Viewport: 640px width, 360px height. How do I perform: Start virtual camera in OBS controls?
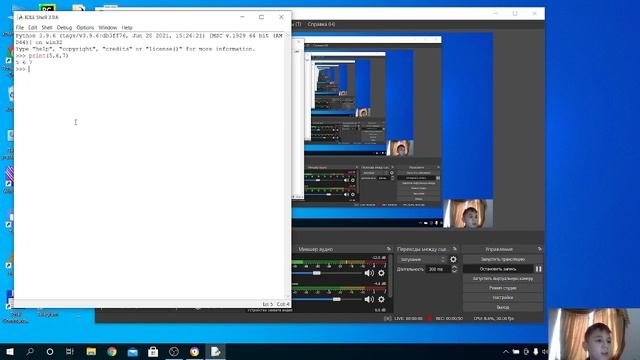point(503,278)
